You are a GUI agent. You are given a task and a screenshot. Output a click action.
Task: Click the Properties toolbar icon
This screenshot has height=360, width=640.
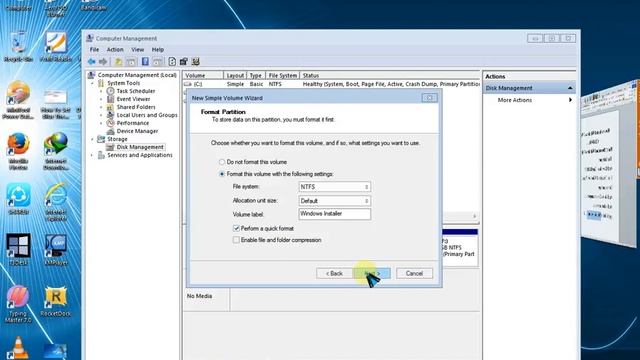click(184, 62)
